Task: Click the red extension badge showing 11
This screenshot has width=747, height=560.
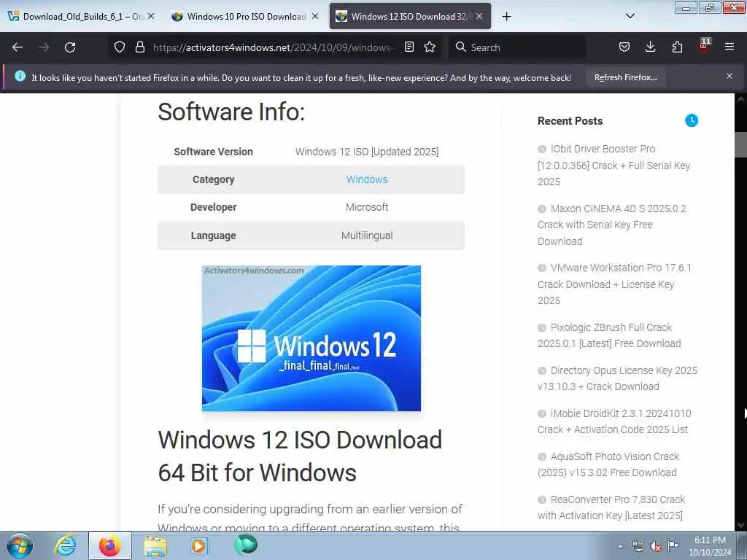Action: [704, 46]
